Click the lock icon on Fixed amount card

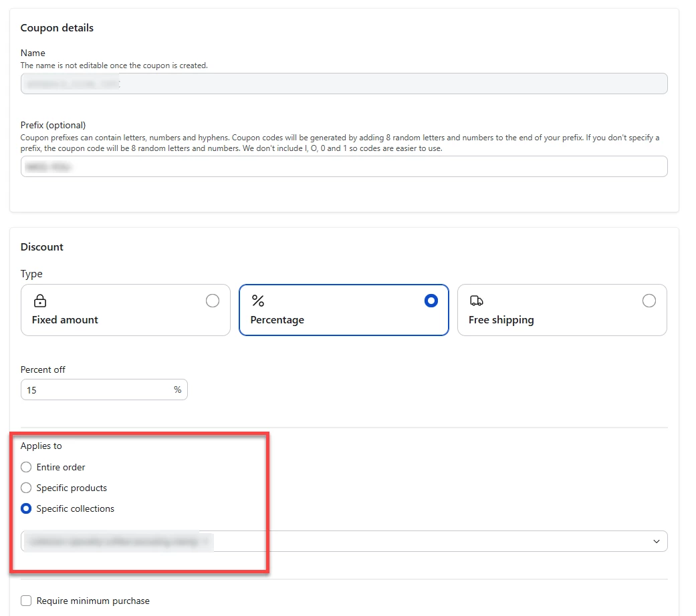[40, 301]
